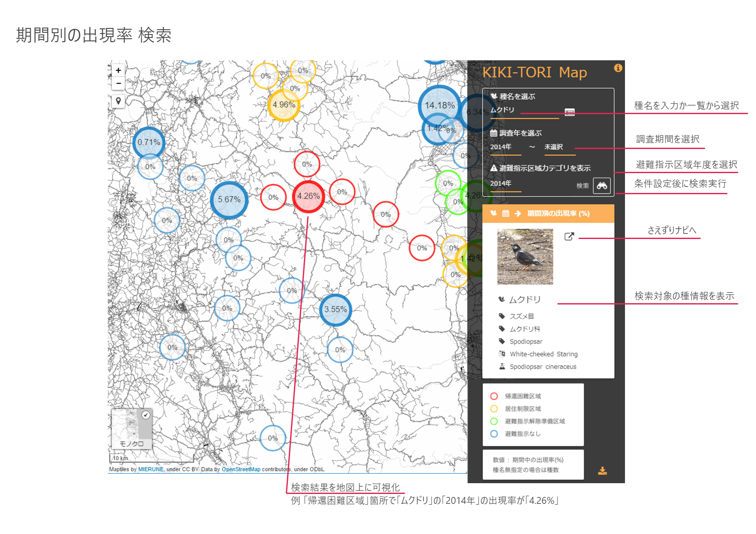Open species list icon next to ムクドリ
Image resolution: width=756 pixels, height=534 pixels.
click(569, 112)
